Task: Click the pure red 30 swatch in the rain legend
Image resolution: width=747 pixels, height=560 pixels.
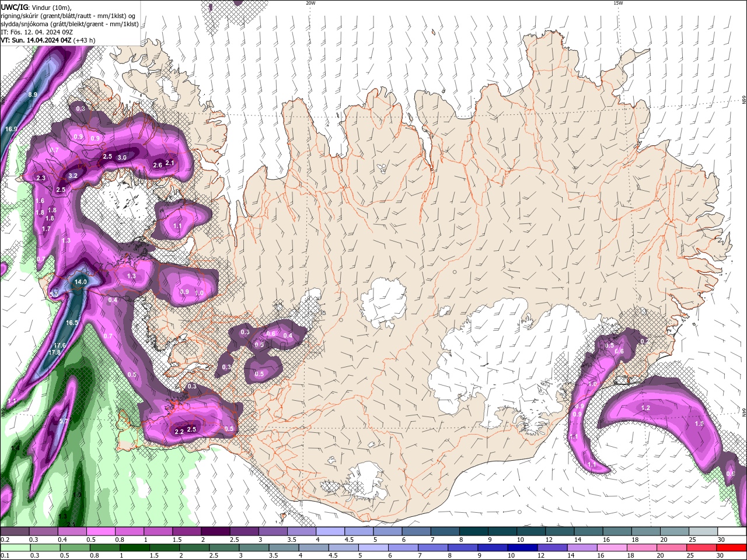Action: click(x=731, y=548)
